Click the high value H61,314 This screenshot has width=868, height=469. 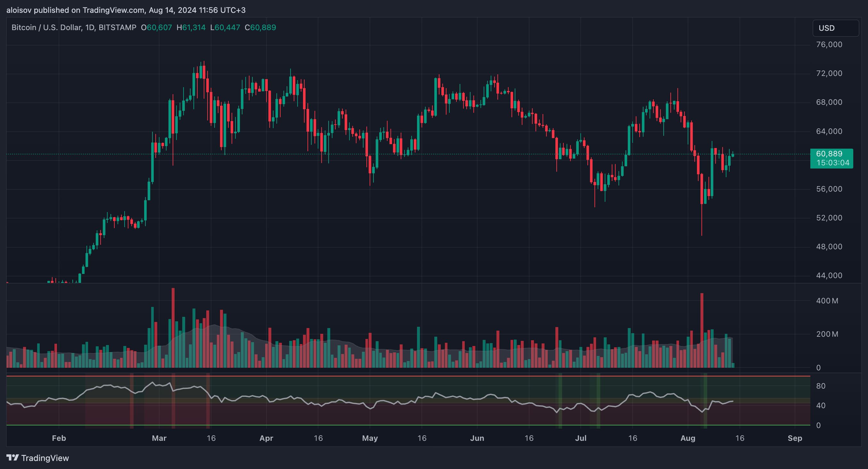191,28
